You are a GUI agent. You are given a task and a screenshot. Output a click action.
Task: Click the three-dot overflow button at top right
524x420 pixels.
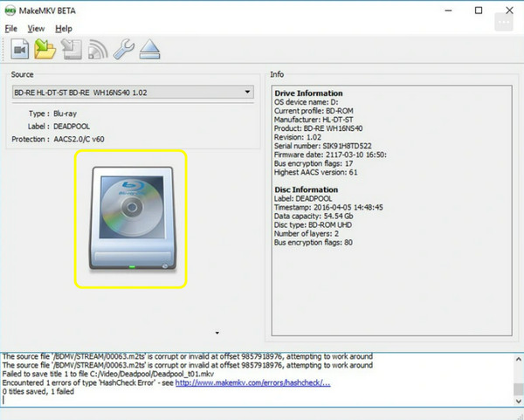504,22
